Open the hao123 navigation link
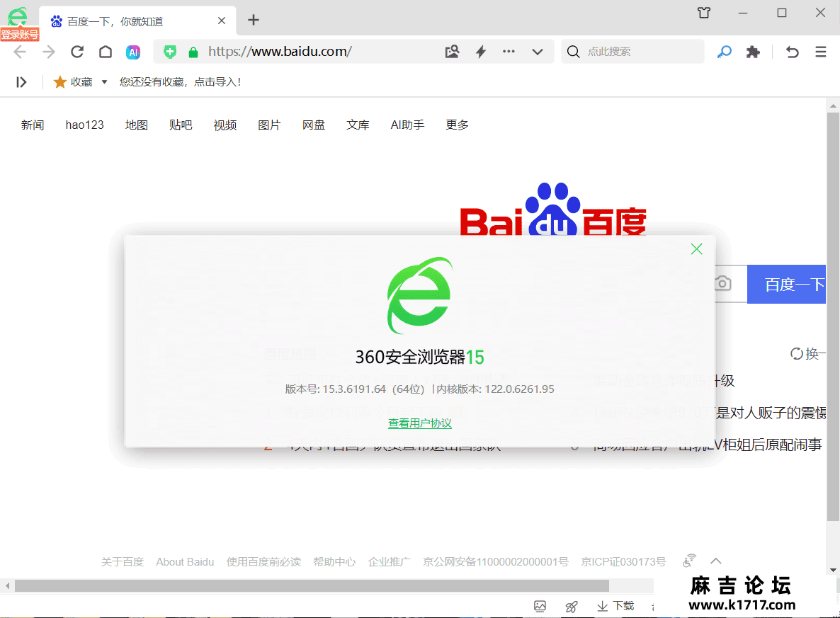 click(85, 125)
